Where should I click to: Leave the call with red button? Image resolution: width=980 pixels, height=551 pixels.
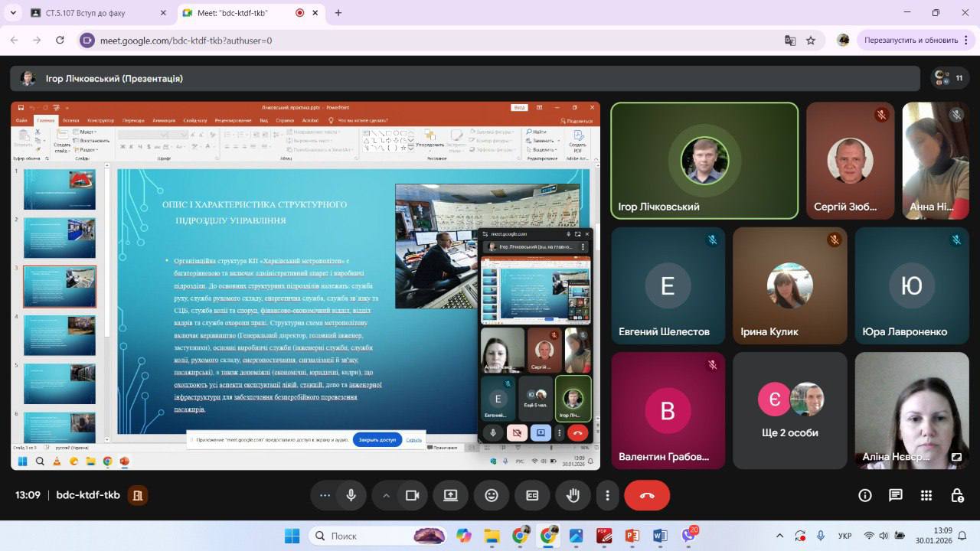(x=647, y=495)
